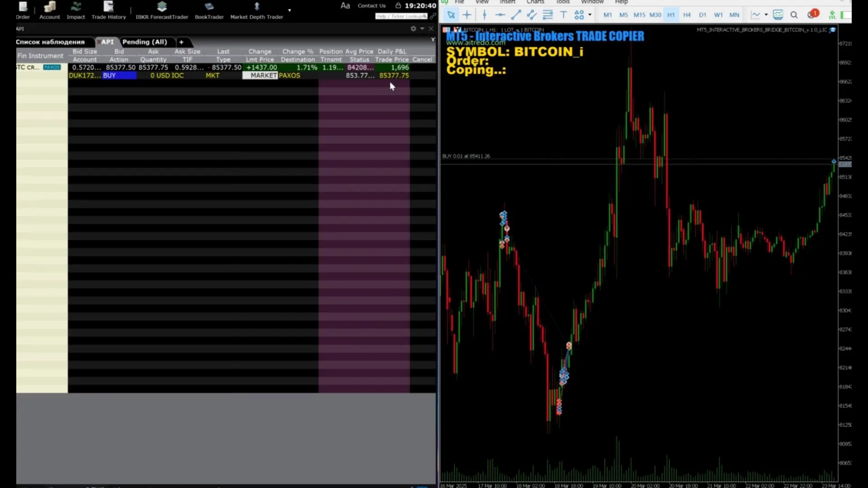868x488 pixels.
Task: Switch chart to M15 timeframe
Action: 639,15
